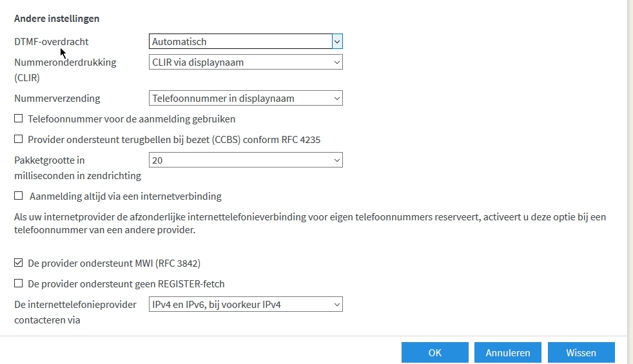Enable 'Telefoonnummer voor de aanmelding gebruiken' checkbox
This screenshot has width=633, height=364.
point(19,119)
